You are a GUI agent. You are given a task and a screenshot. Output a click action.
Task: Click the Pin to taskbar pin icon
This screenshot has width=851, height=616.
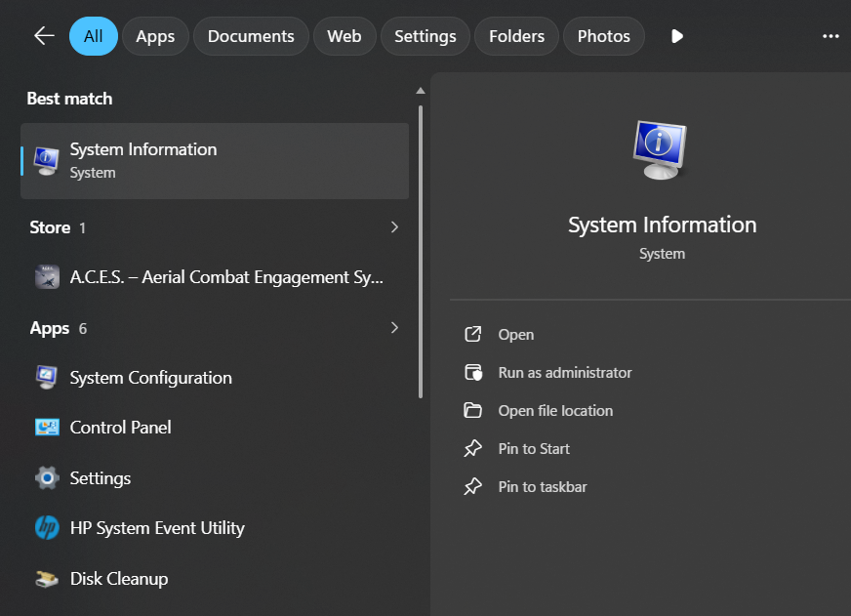[473, 486]
